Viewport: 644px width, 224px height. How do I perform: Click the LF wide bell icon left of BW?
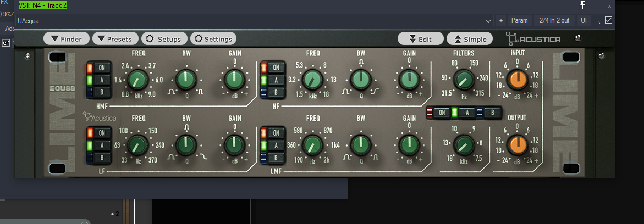coord(171,157)
